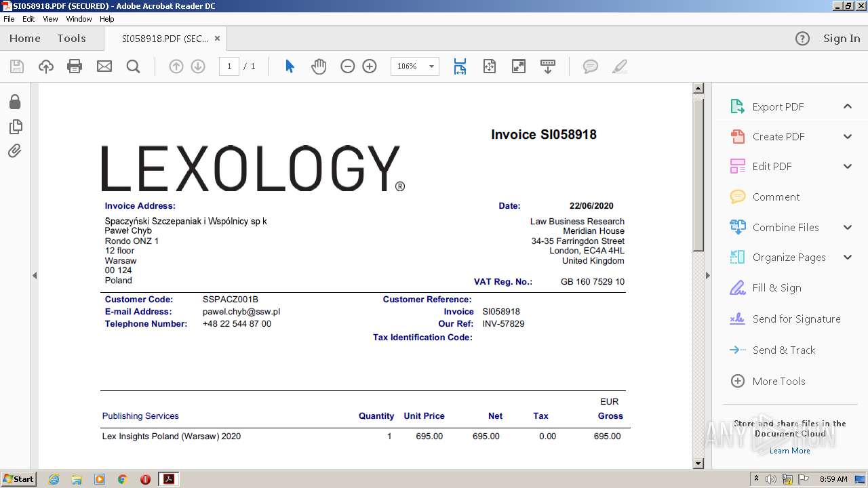This screenshot has width=868, height=488.
Task: Activate the Selection arrow tool
Action: point(290,66)
